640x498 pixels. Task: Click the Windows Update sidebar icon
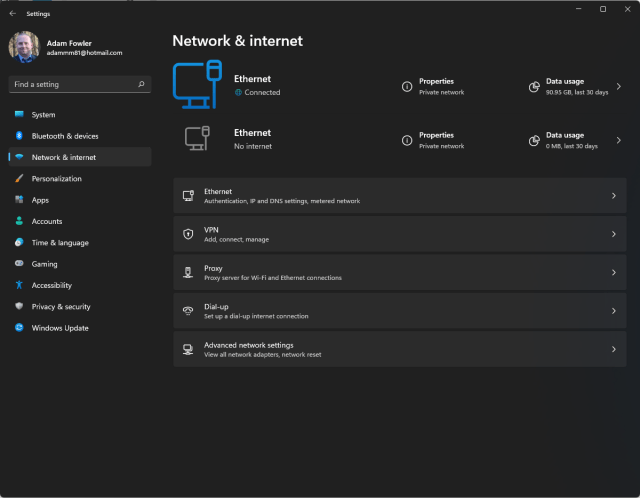[19, 328]
